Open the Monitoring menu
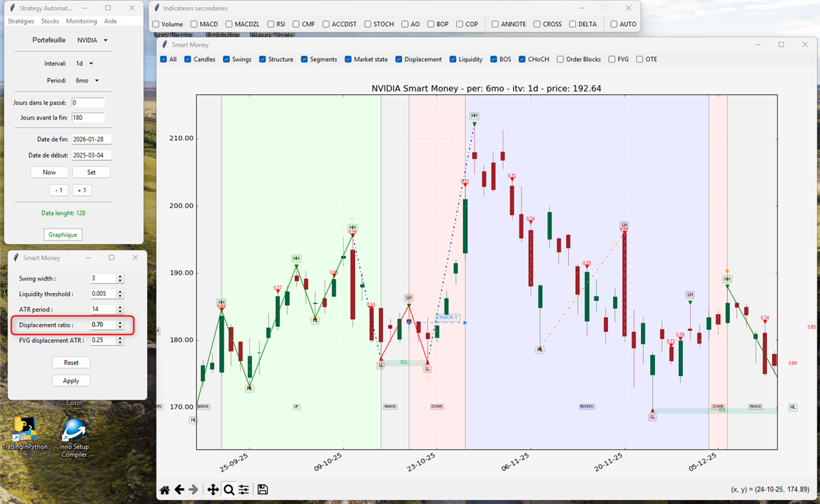Image resolution: width=820 pixels, height=504 pixels. 81,21
